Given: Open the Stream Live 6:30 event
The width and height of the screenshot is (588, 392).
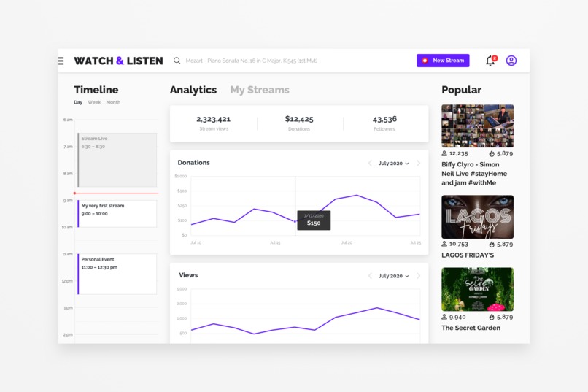Looking at the screenshot, I should tap(117, 160).
